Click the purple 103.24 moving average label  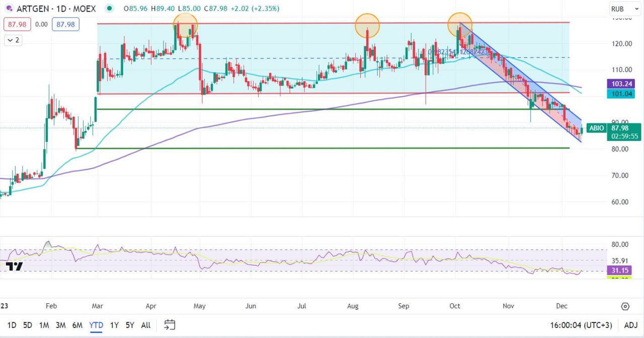pyautogui.click(x=622, y=84)
